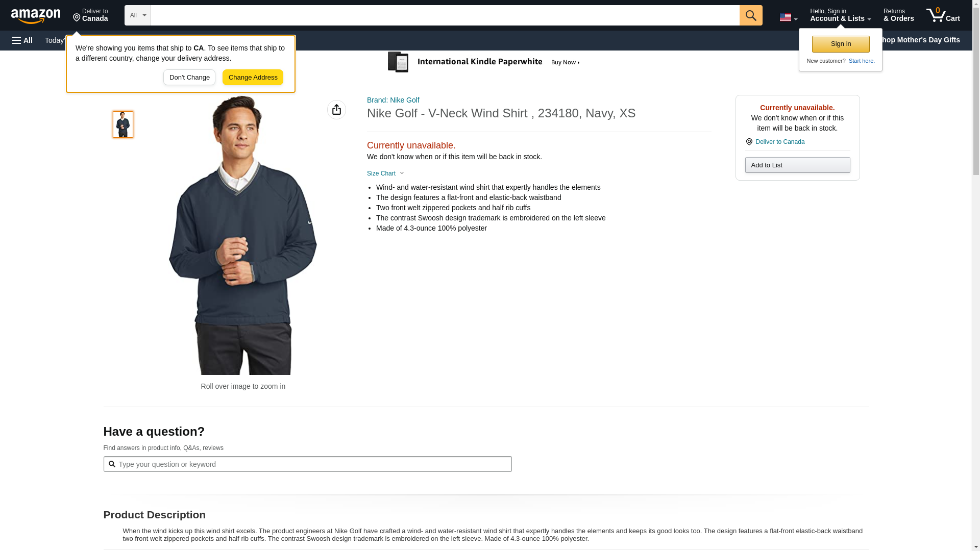Expand the Size Chart dropdown
Viewport: 980px width, 551px height.
(385, 173)
